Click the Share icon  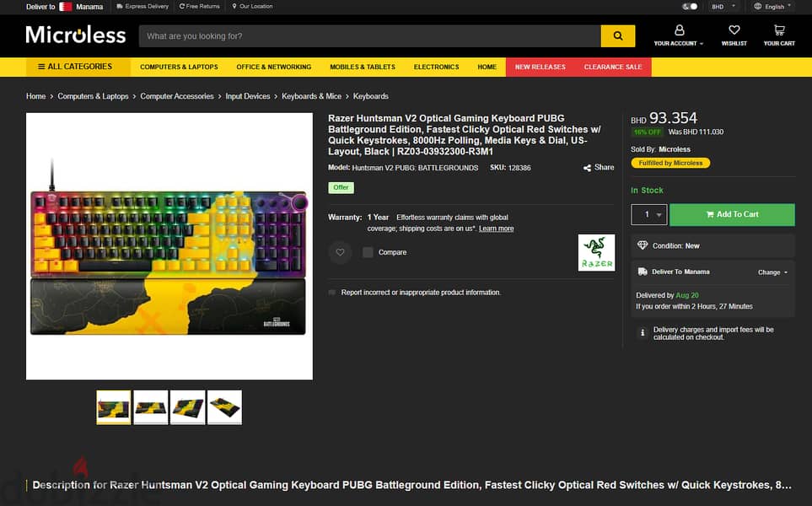pyautogui.click(x=587, y=168)
